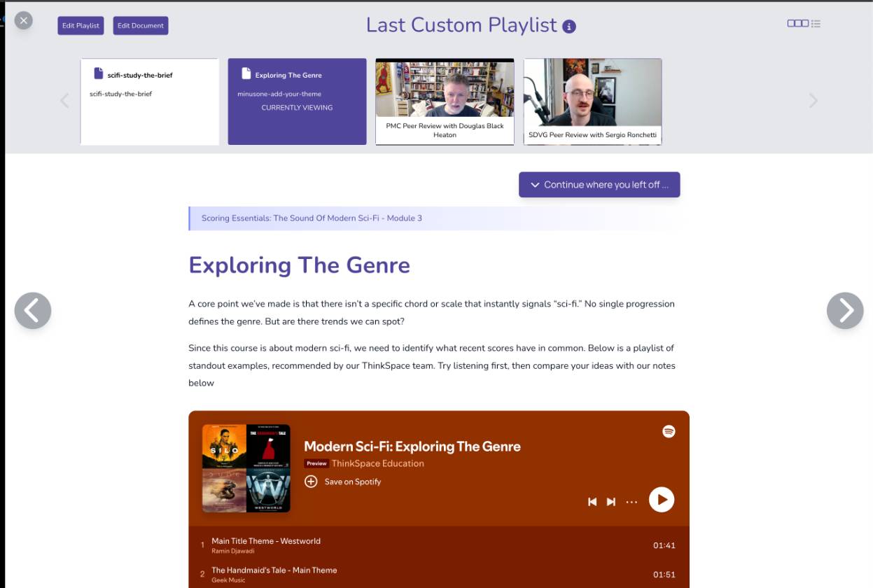Go to previous items in the playlist carousel
The height and width of the screenshot is (588, 873).
click(64, 101)
